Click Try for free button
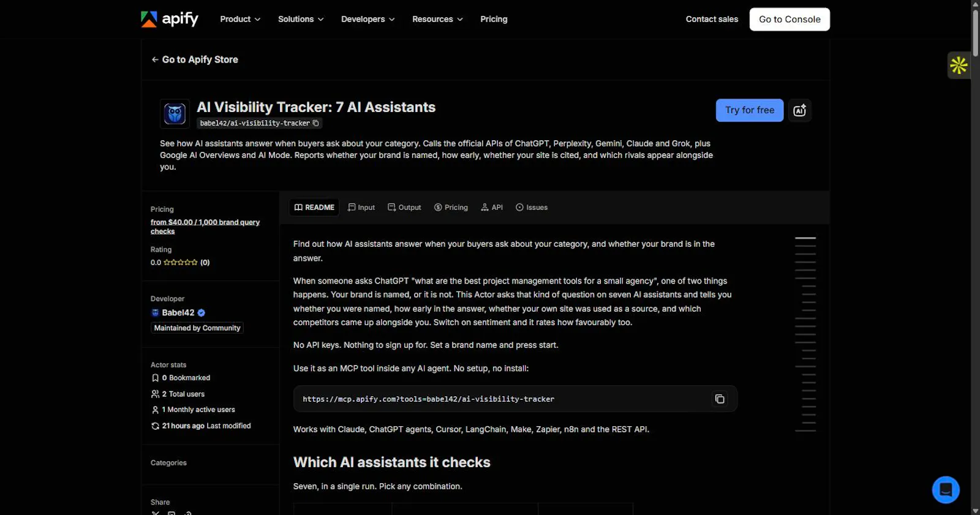This screenshot has width=980, height=515. tap(750, 110)
